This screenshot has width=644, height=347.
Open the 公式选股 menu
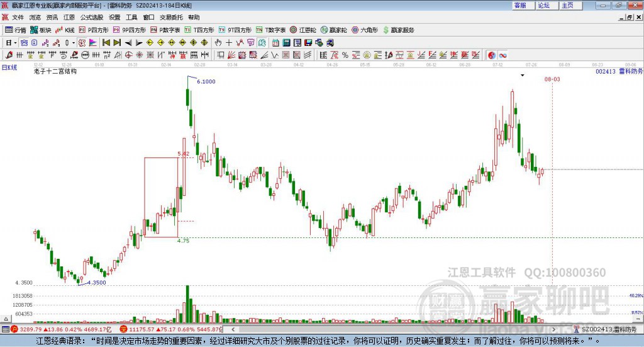click(92, 17)
